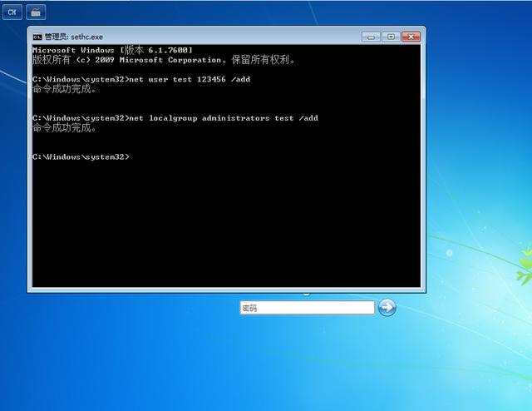Submit password with the blue arrow button

pos(387,308)
